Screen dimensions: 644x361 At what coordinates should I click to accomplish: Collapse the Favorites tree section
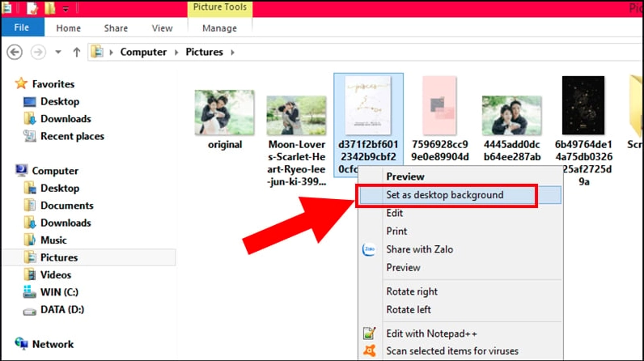[6, 84]
